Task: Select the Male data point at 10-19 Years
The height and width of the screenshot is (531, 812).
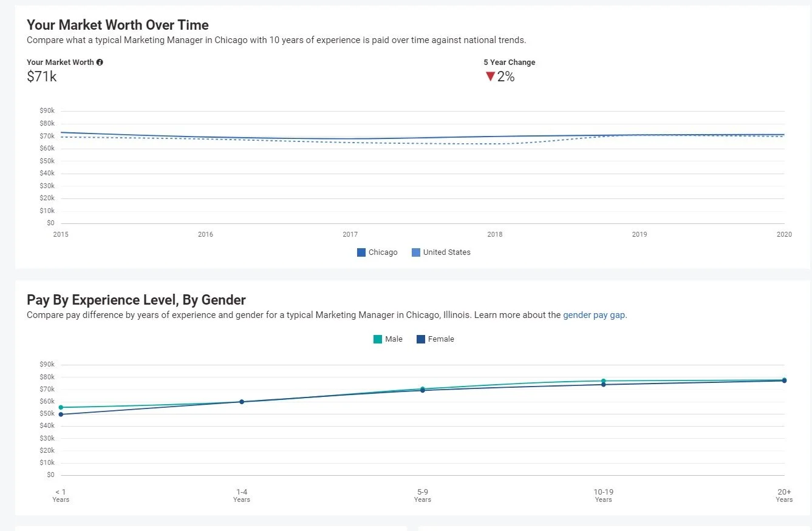Action: click(604, 380)
